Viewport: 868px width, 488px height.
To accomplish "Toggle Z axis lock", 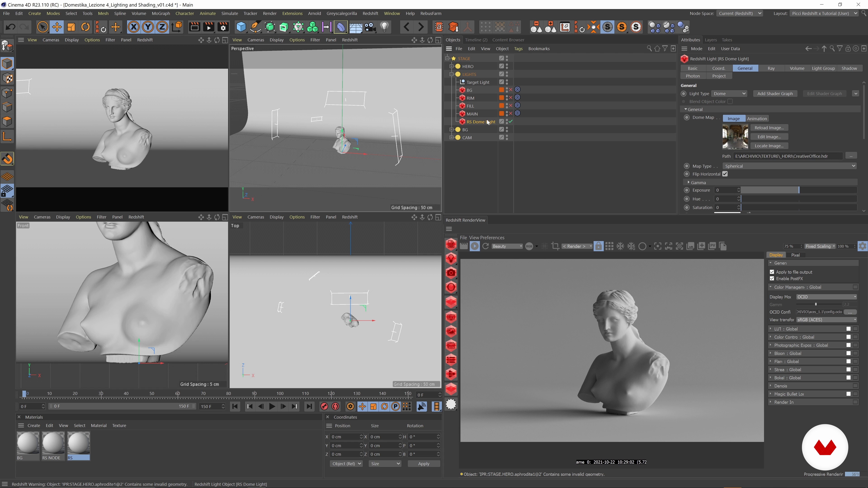I will tap(162, 27).
